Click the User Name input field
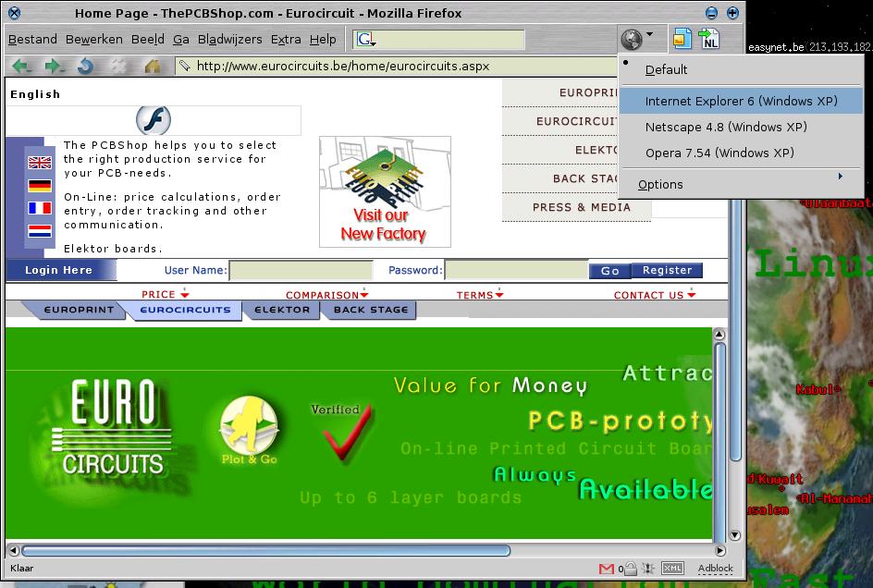 pyautogui.click(x=301, y=271)
